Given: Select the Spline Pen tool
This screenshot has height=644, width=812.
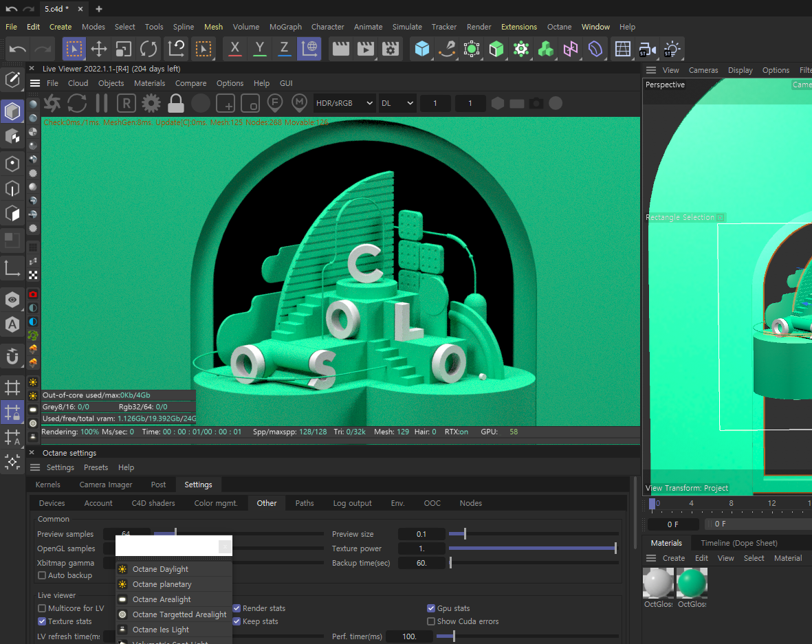Looking at the screenshot, I should [x=447, y=49].
